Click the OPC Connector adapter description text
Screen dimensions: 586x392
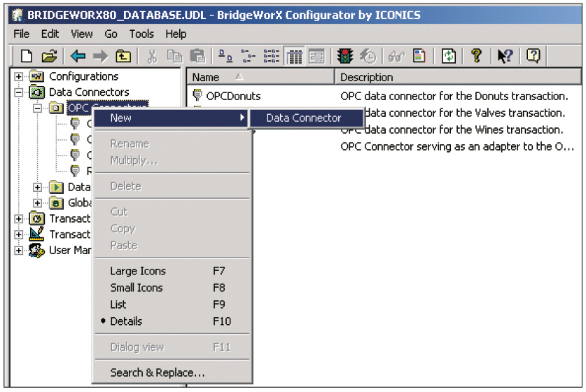[x=457, y=146]
